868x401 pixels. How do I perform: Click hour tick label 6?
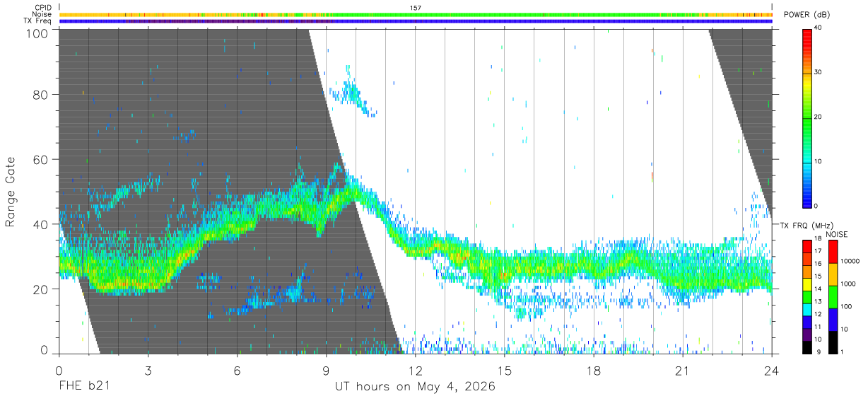pyautogui.click(x=237, y=371)
